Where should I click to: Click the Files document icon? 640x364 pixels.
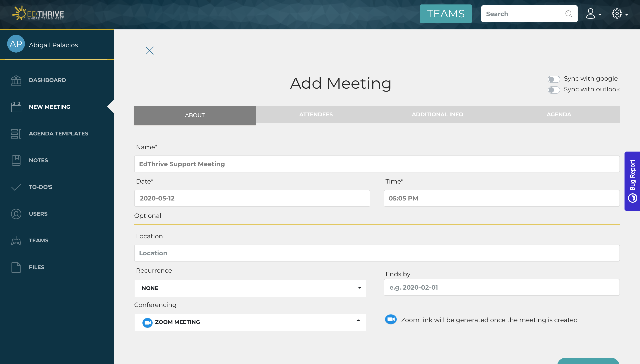(16, 268)
